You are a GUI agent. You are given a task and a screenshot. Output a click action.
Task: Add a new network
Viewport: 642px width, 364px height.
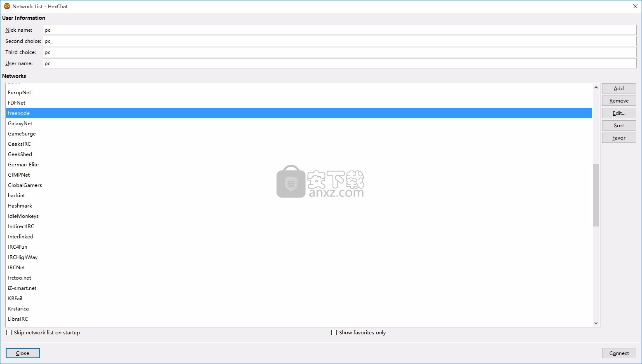[x=619, y=88]
